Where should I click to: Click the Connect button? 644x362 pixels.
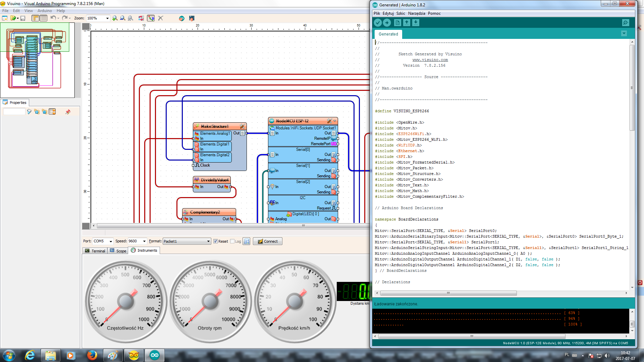pyautogui.click(x=268, y=241)
